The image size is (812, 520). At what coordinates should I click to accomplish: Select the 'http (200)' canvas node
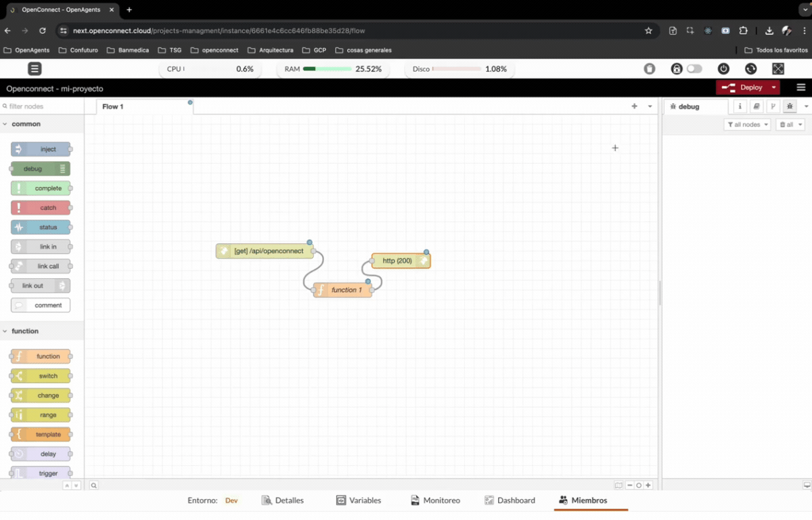coord(401,261)
